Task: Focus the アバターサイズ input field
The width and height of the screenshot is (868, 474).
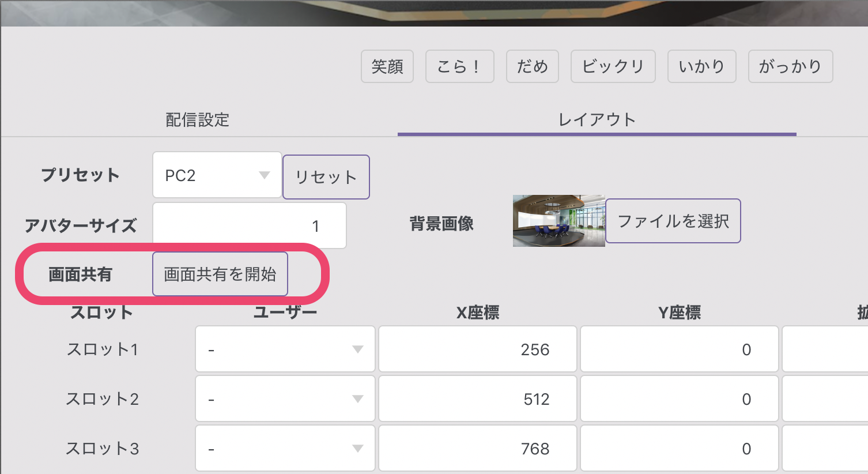Action: click(x=249, y=225)
